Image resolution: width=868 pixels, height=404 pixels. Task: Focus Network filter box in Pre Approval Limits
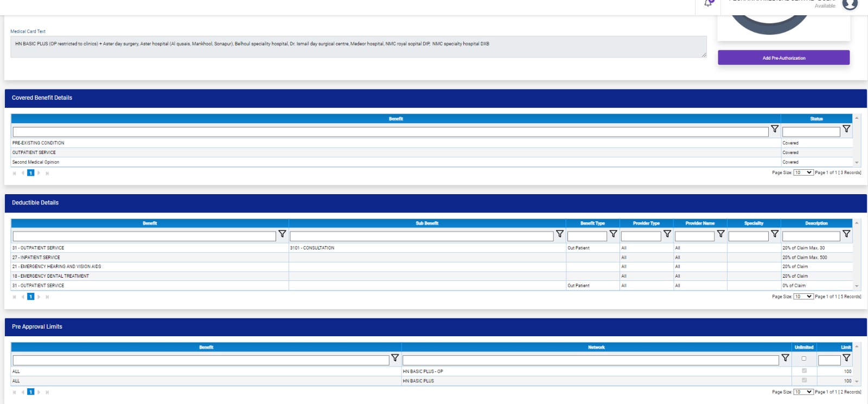(x=591, y=360)
